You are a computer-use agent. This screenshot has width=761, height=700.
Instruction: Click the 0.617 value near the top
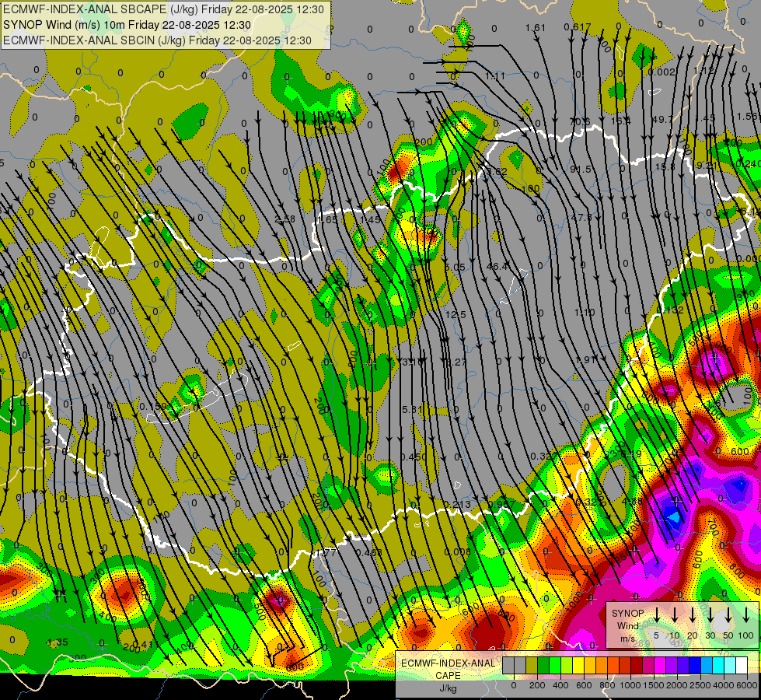578,27
